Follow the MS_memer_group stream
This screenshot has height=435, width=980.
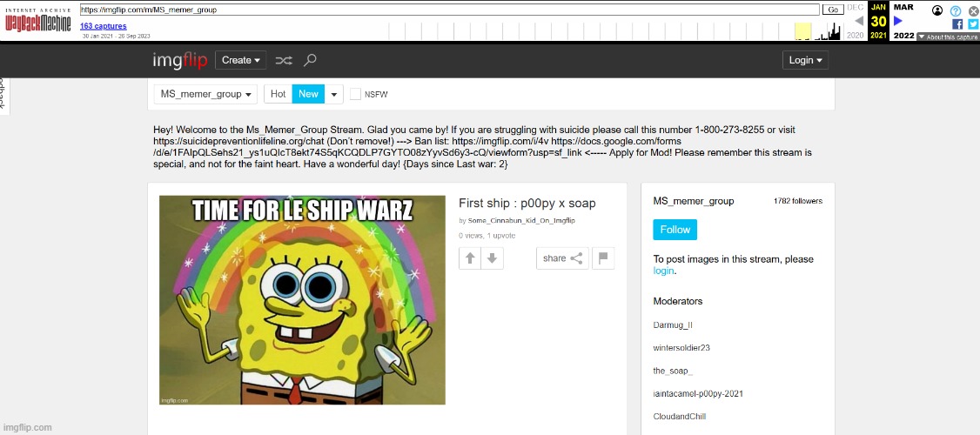click(675, 230)
